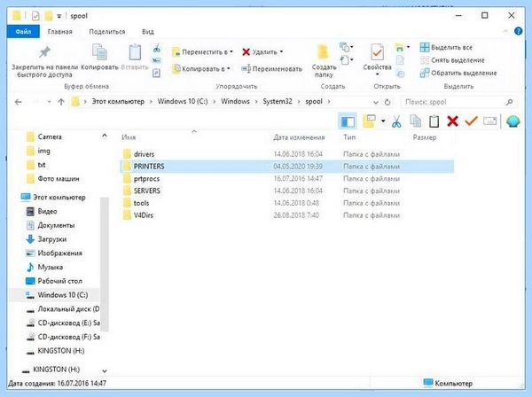
Task: Select the SERVERS folder
Action: pos(147,191)
